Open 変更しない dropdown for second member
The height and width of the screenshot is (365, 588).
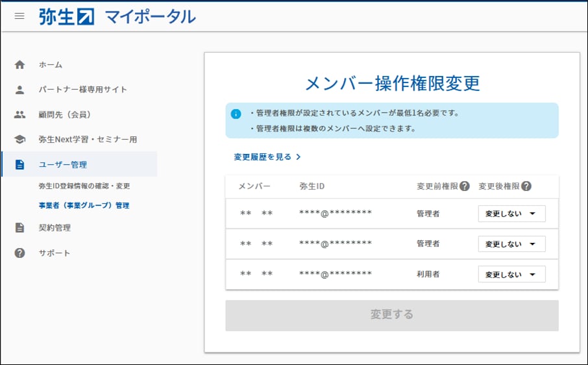tap(511, 244)
